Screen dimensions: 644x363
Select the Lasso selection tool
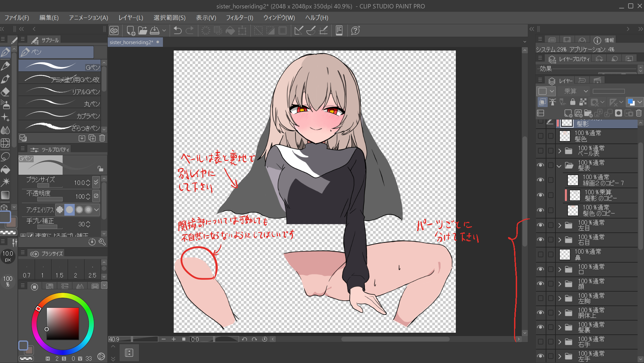[x=5, y=157]
